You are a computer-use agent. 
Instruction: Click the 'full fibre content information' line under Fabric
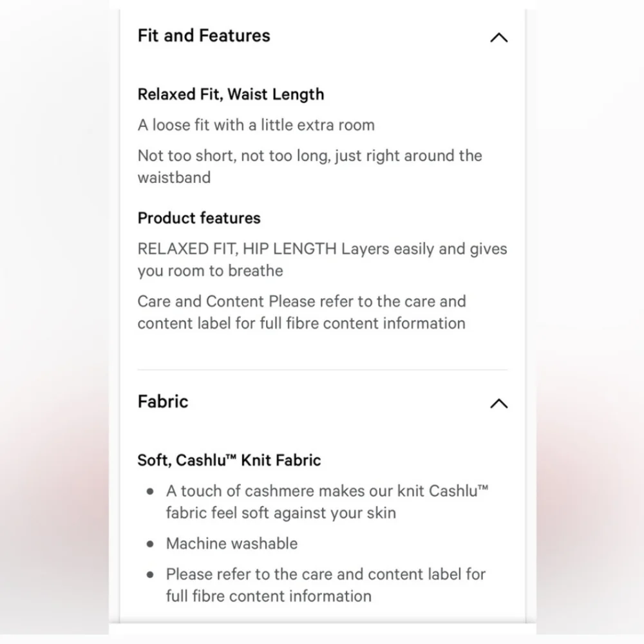pos(269,596)
